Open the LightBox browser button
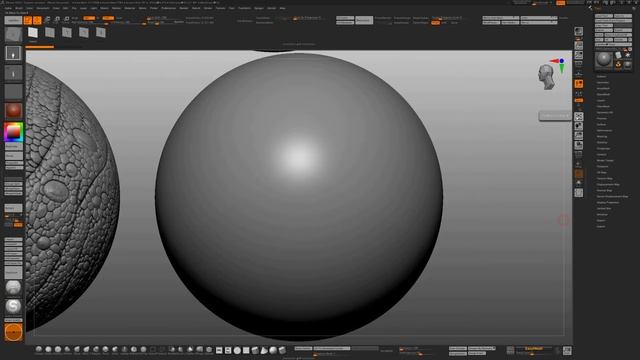This screenshot has width=640, height=360. point(13,20)
